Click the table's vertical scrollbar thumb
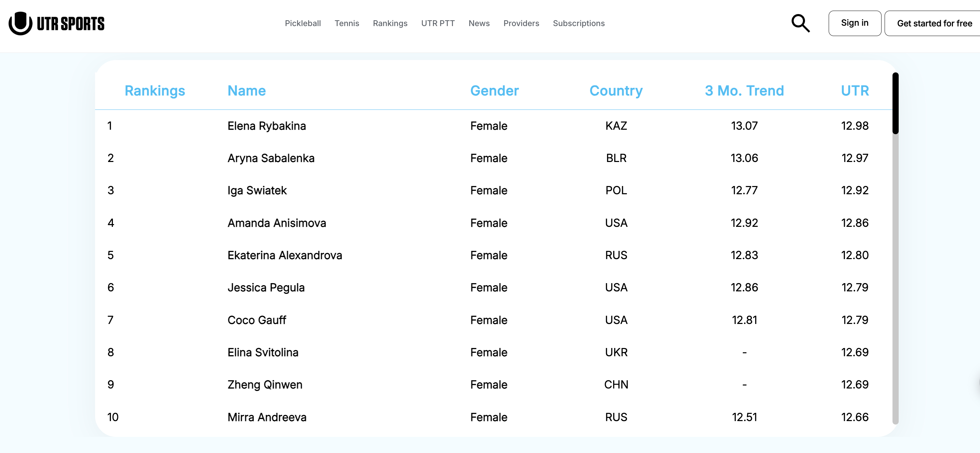The image size is (980, 453). [x=895, y=103]
